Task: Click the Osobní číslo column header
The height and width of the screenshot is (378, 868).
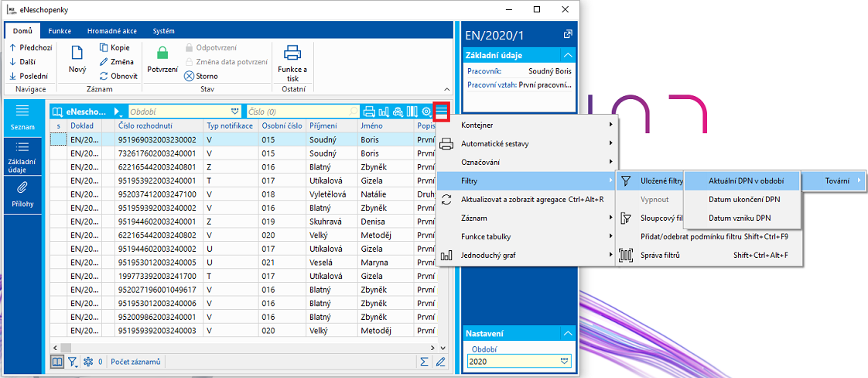Action: coord(282,125)
